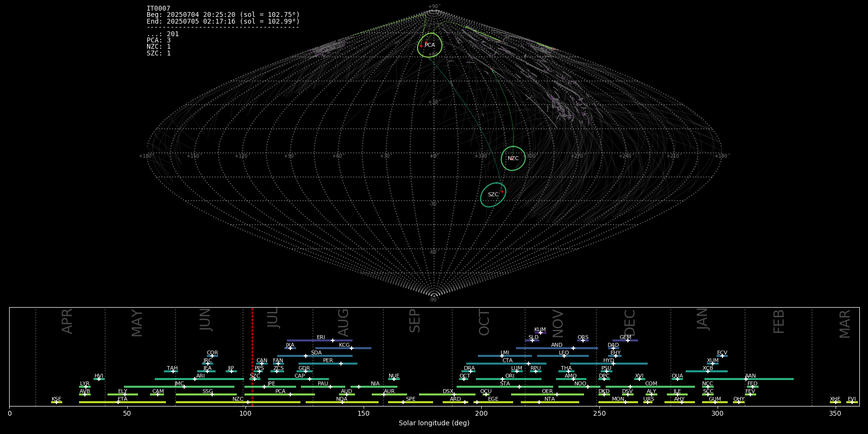Click the AUG month label in the timeline
Image resolution: width=868 pixels, height=434 pixels.
tap(343, 323)
